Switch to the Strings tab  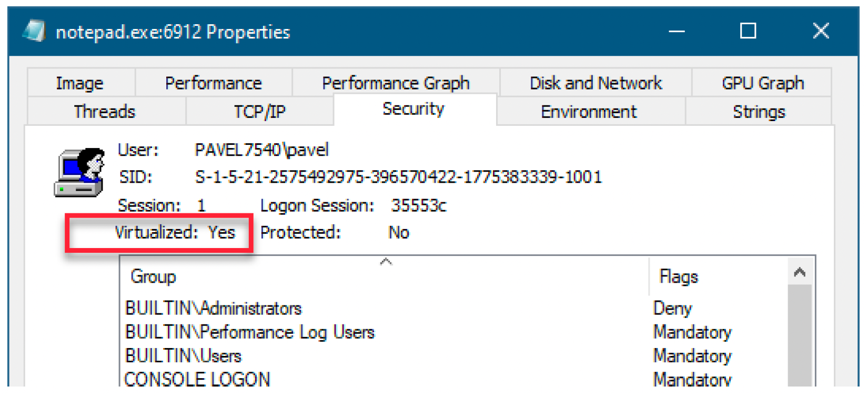pos(759,111)
